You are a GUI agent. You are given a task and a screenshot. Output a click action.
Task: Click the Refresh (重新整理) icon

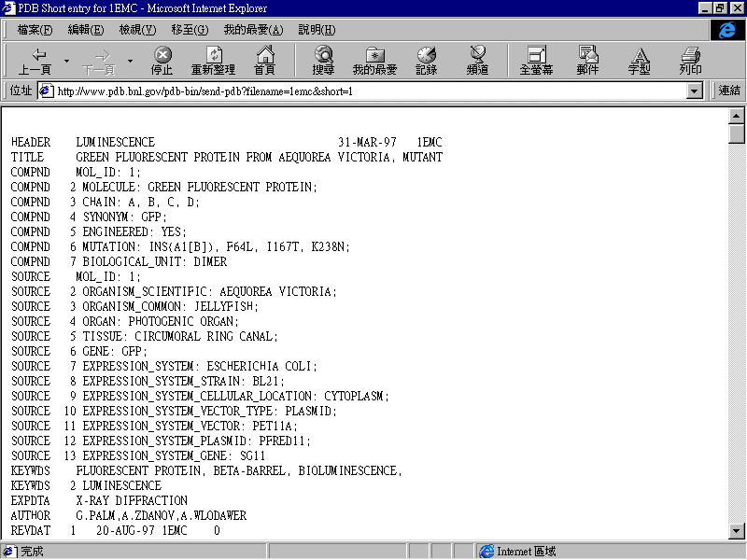coord(214,55)
